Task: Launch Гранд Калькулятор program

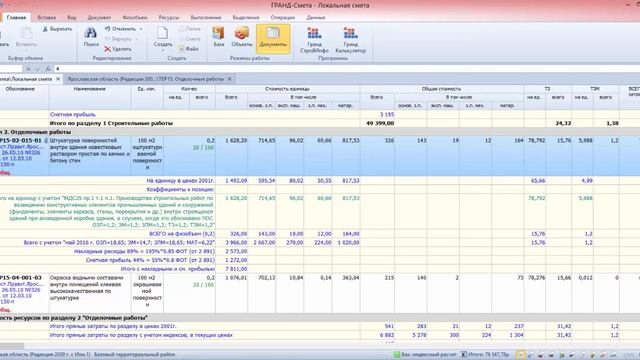Action: point(350,40)
